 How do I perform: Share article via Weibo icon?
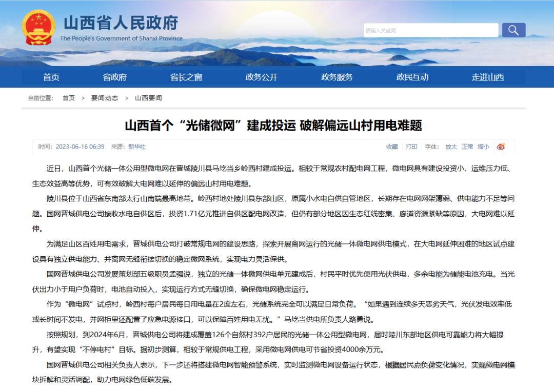501,147
